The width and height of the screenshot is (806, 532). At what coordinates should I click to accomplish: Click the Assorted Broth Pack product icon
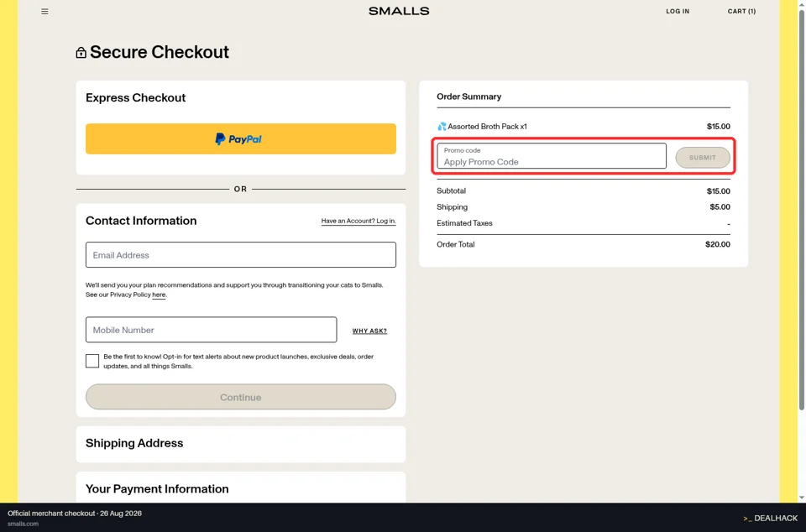[442, 127]
